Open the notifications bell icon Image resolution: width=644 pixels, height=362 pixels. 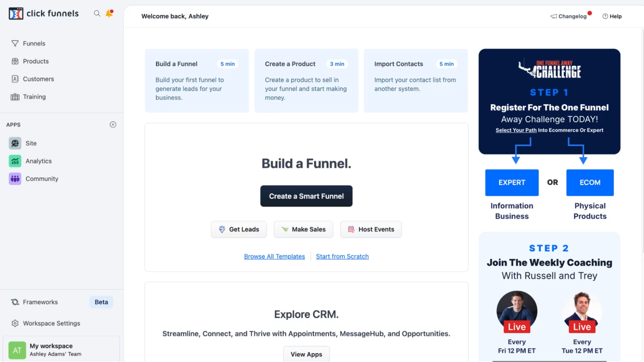pyautogui.click(x=109, y=13)
